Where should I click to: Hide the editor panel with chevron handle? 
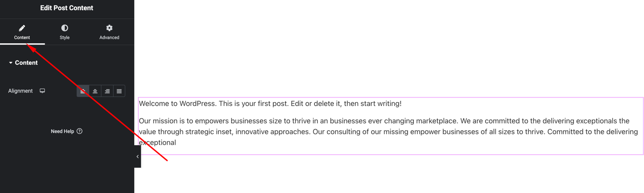click(x=137, y=156)
